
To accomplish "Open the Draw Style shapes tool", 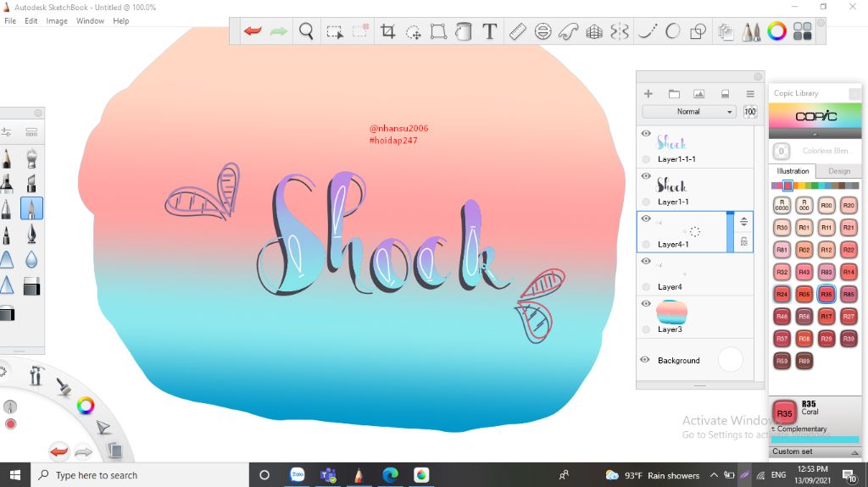I will point(698,31).
